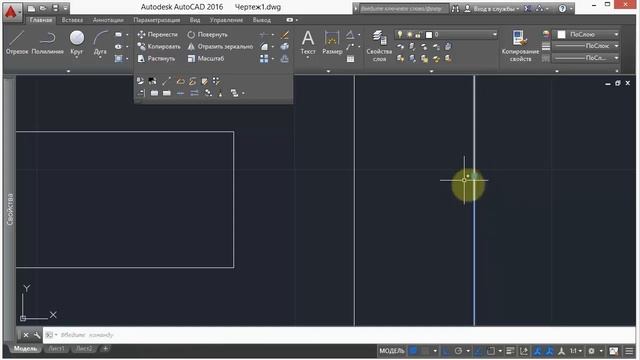640x360 pixels.
Task: Switch to the Управление ribbon tab
Action: (x=226, y=20)
